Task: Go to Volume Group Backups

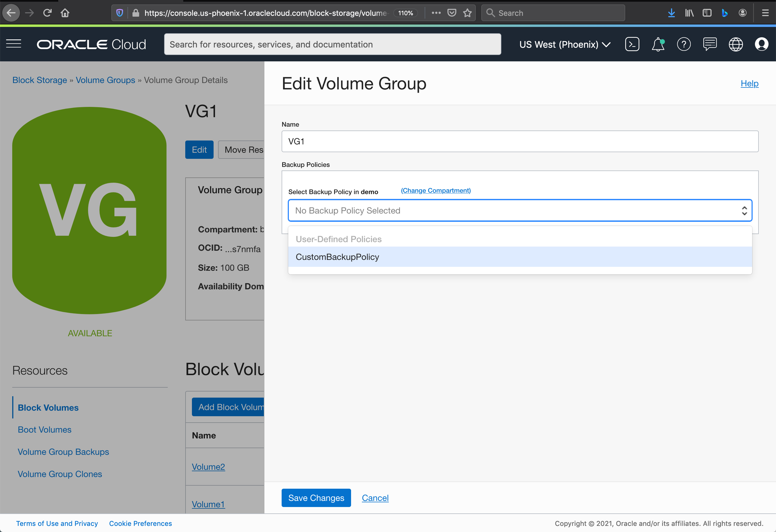Action: pyautogui.click(x=63, y=451)
